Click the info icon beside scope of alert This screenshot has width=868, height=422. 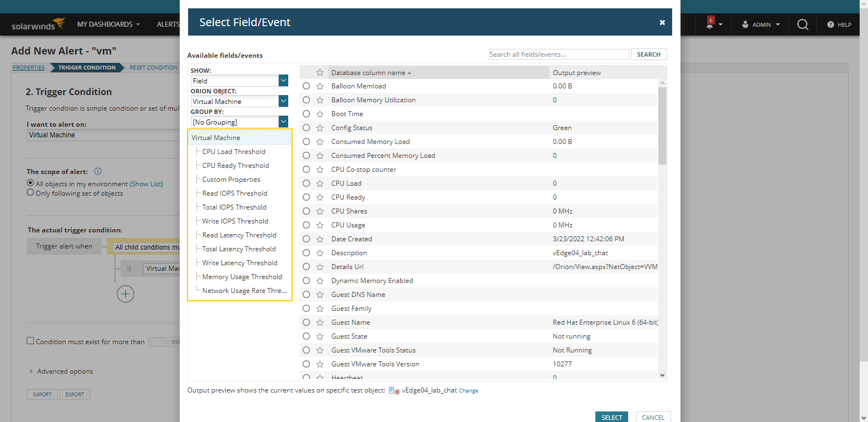[98, 171]
